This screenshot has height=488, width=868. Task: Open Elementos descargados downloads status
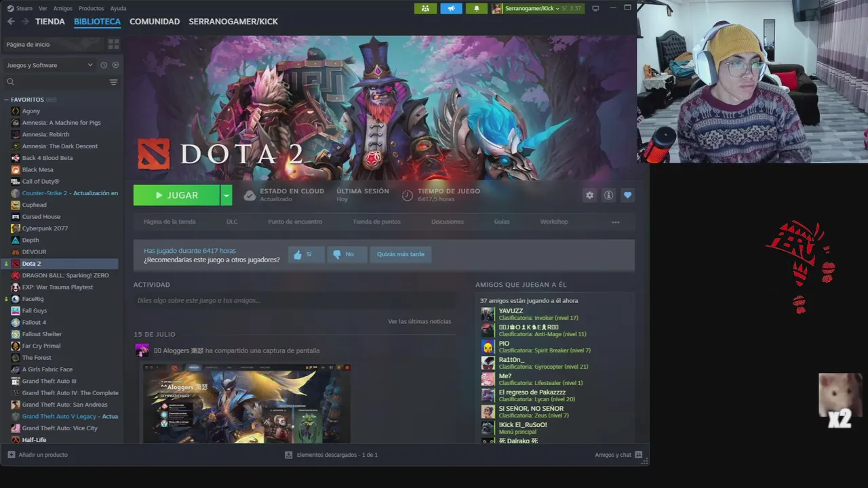point(331,455)
